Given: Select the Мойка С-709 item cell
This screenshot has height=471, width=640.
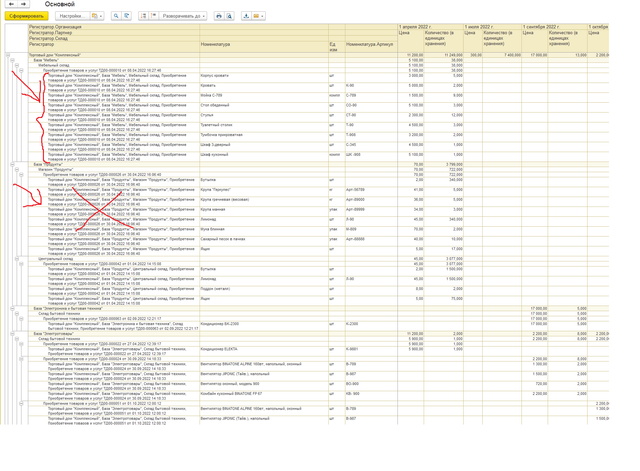Looking at the screenshot, I should tap(264, 98).
